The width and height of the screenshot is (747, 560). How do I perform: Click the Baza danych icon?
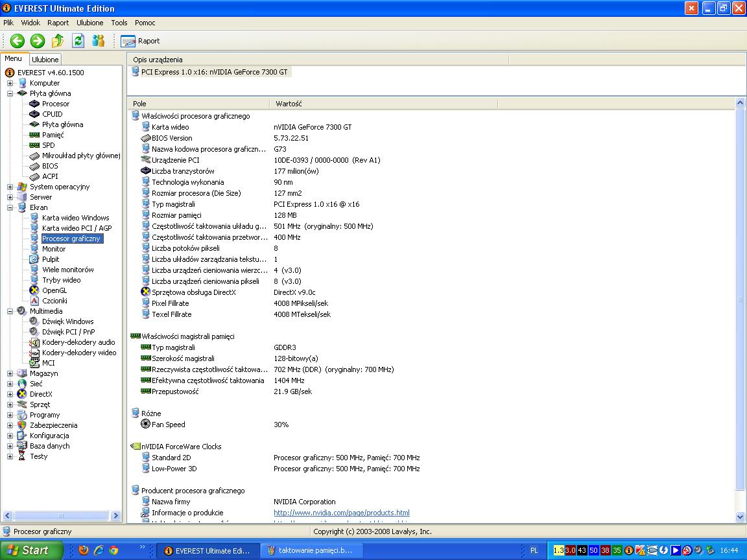tap(22, 446)
